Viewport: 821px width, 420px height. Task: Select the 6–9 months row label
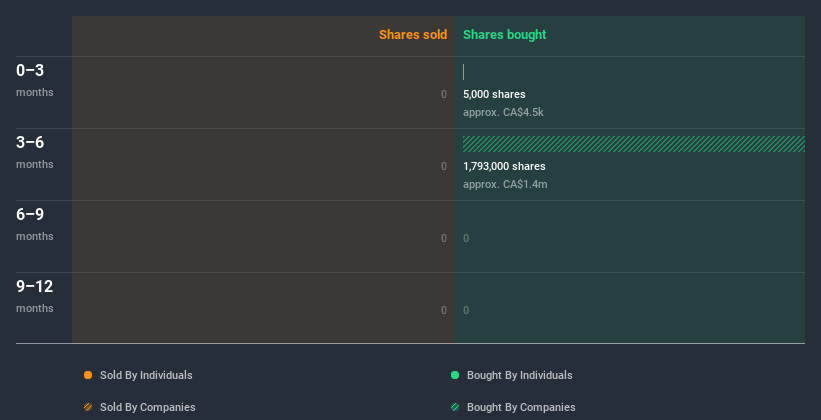35,224
